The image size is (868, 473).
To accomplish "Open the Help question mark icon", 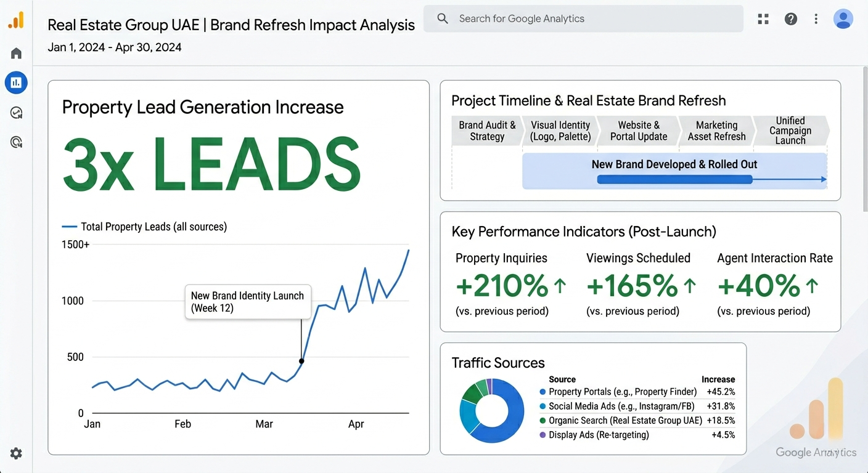I will pos(791,19).
